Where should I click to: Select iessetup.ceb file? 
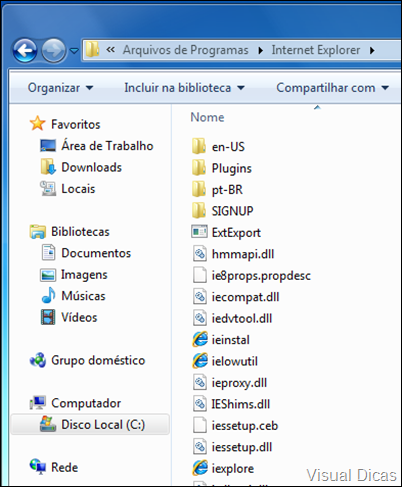pos(245,426)
